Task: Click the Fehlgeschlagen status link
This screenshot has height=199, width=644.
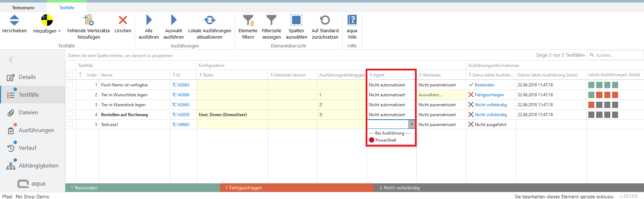Action: (489, 95)
